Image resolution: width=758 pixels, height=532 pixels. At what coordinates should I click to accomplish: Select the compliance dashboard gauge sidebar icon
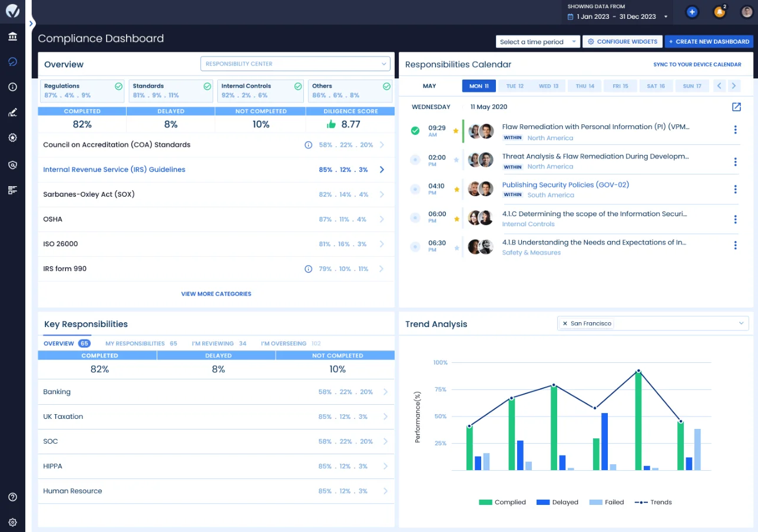[x=12, y=61]
